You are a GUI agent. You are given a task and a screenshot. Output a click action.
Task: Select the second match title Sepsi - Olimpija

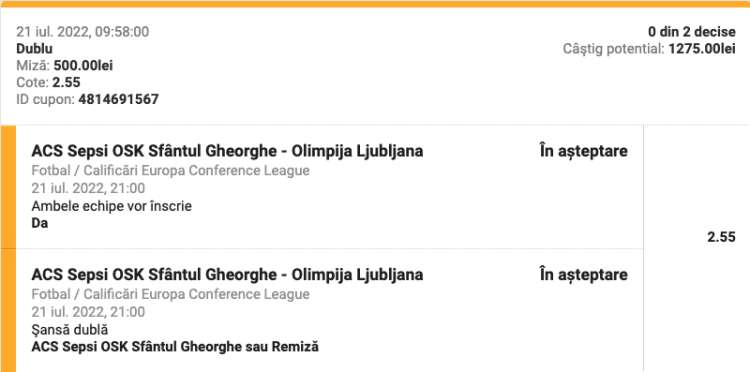click(x=227, y=275)
